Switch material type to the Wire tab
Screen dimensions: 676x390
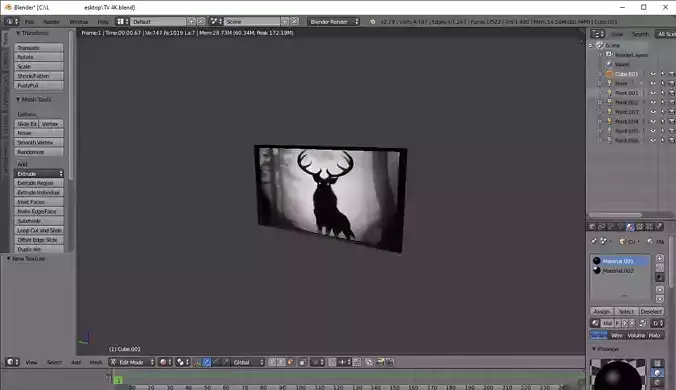[617, 335]
